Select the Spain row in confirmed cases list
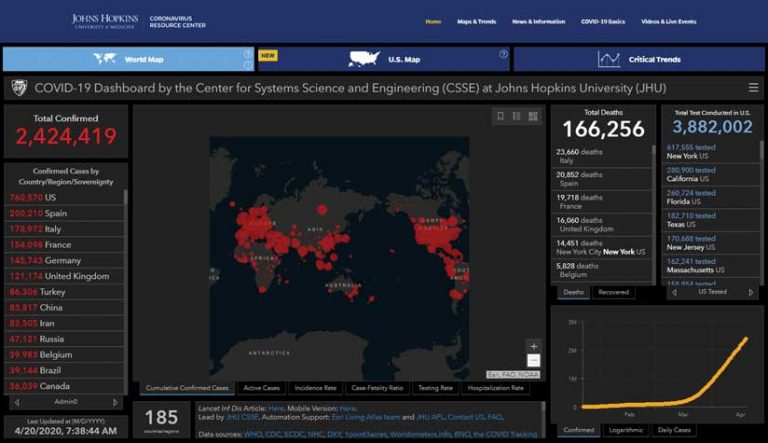Screen dimensions: 768x443 64,213
